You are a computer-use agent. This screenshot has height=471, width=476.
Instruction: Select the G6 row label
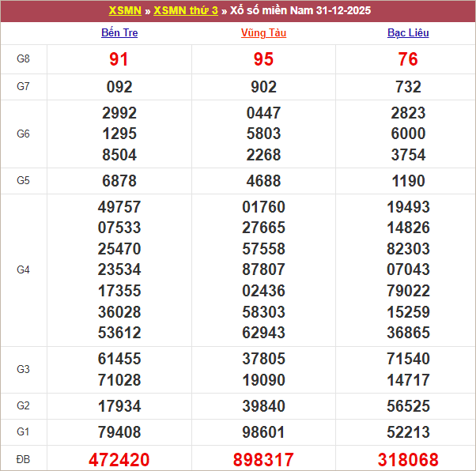click(23, 134)
